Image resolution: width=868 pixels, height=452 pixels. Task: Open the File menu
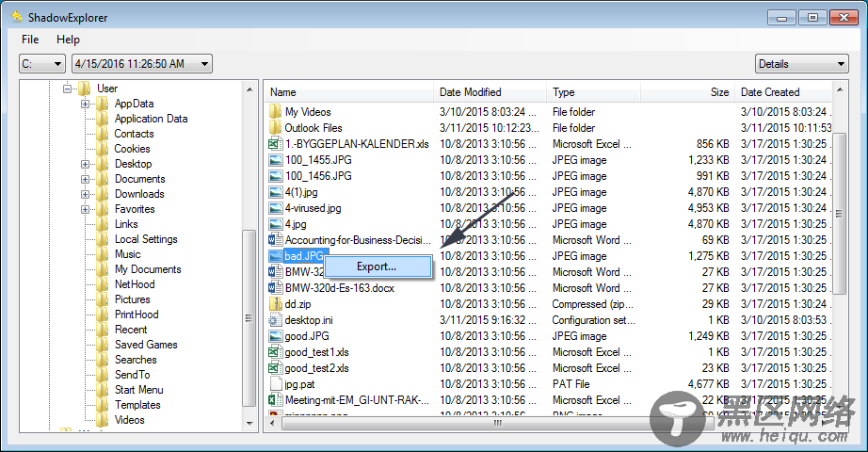pos(30,40)
